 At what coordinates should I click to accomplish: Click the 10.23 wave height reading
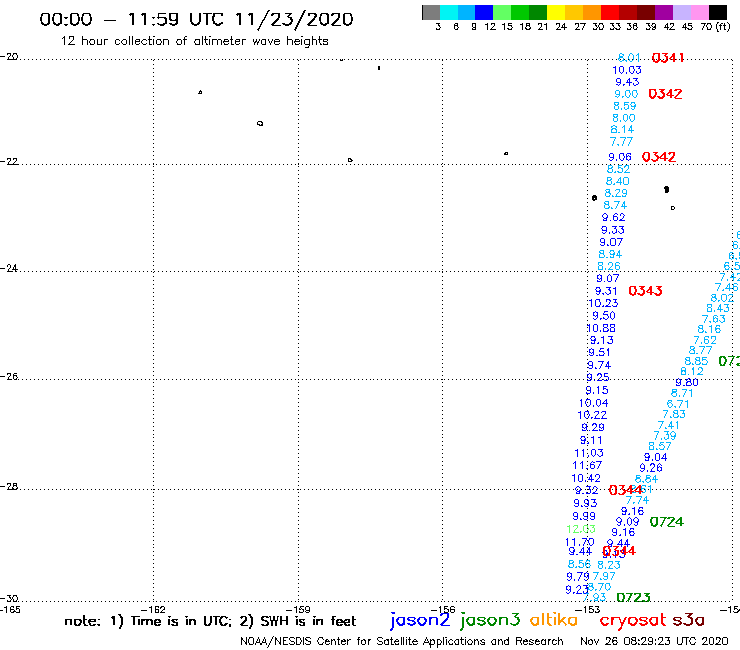click(x=603, y=303)
